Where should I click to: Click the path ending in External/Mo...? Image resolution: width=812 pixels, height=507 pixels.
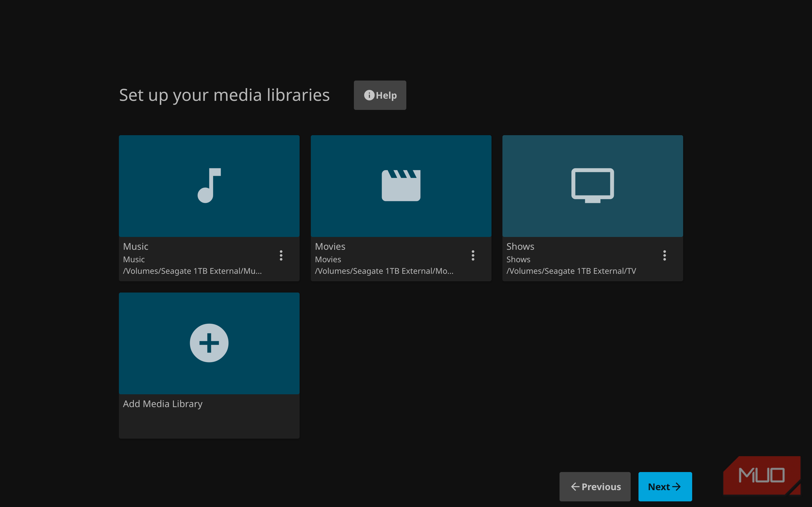click(384, 271)
